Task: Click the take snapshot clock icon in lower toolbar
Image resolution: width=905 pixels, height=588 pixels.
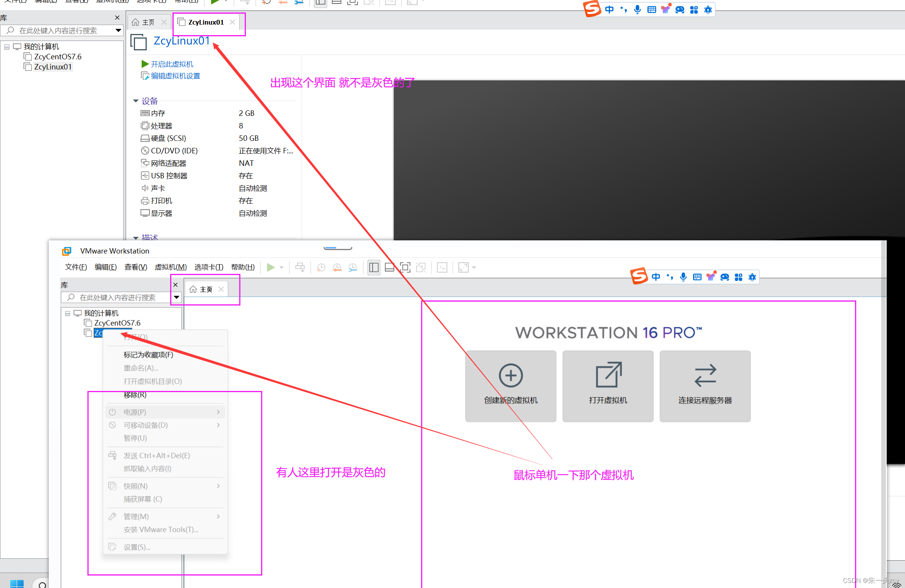Action: [321, 268]
